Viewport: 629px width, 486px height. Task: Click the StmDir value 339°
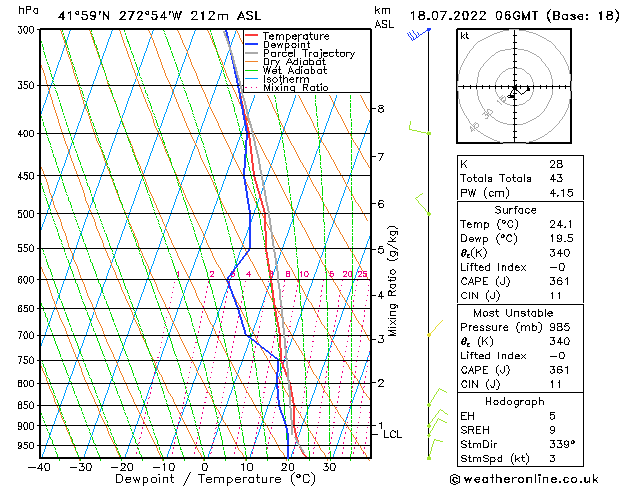(562, 444)
